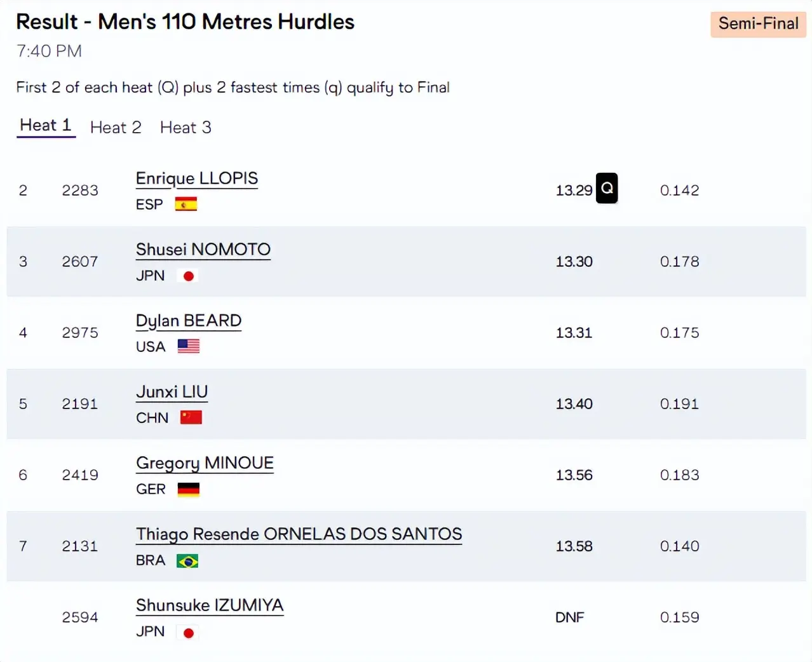Click the Germany flag icon
The image size is (812, 662).
188,489
